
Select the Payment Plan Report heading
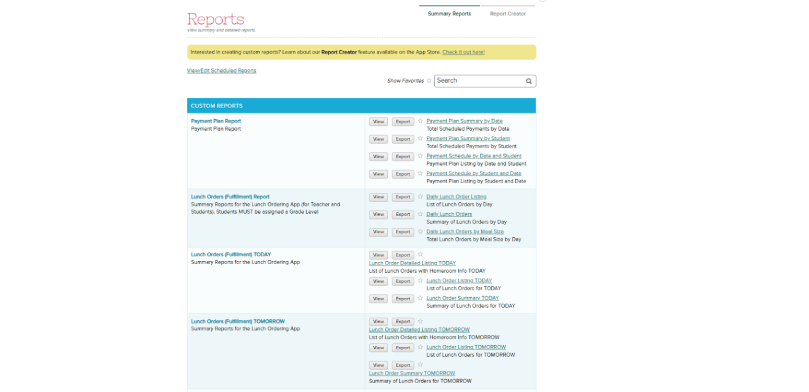click(216, 121)
